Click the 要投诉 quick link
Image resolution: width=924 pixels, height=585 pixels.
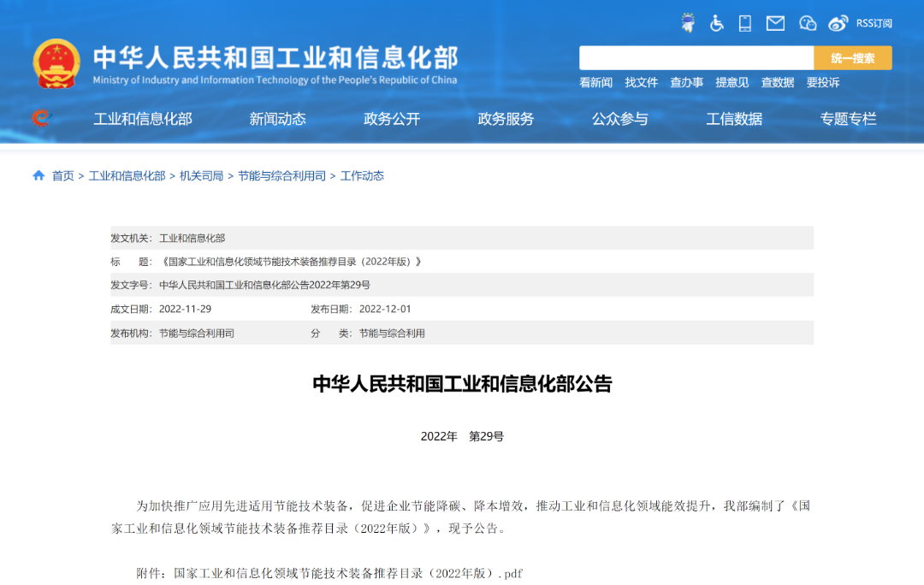coord(822,82)
